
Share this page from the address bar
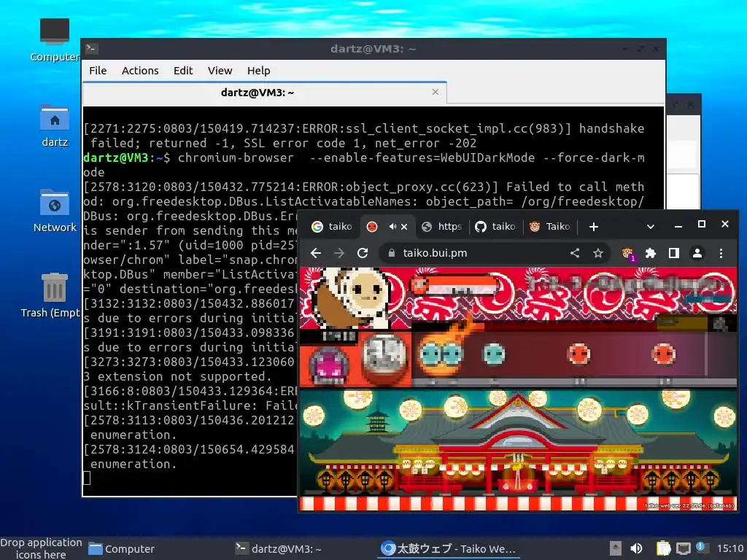(x=575, y=253)
